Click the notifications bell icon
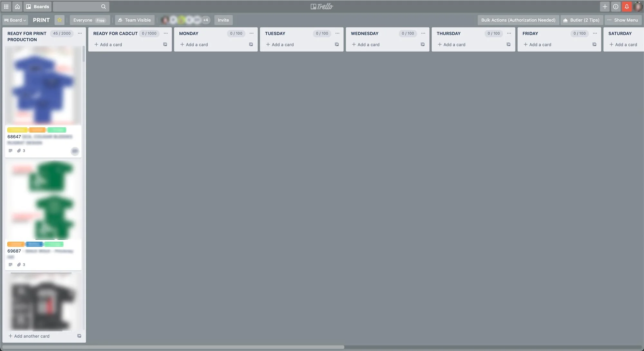This screenshot has height=351, width=644. (x=627, y=6)
